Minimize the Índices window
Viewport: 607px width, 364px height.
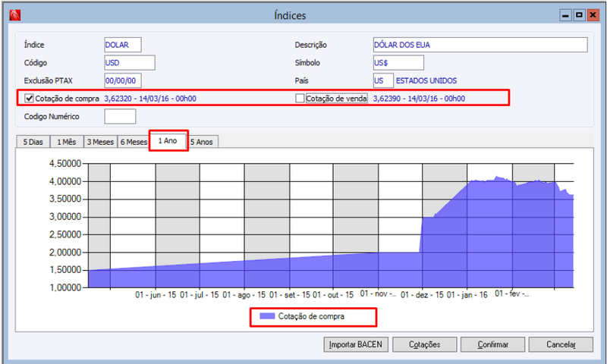coord(565,15)
